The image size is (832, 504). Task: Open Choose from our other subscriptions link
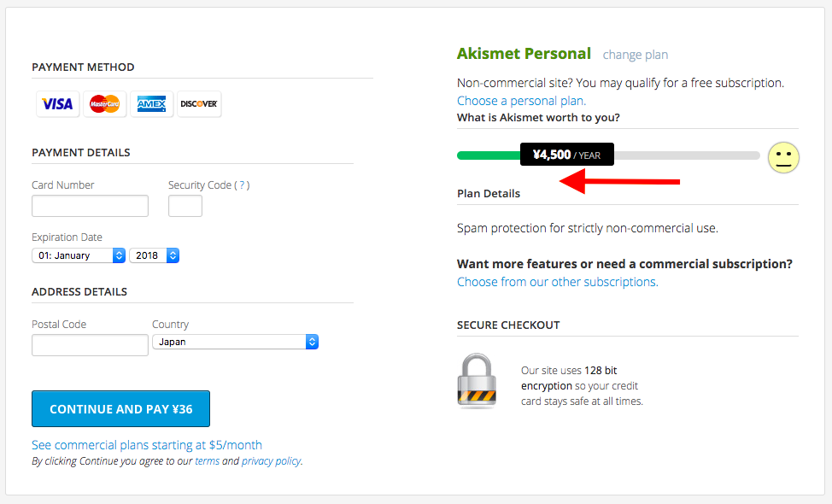click(558, 282)
